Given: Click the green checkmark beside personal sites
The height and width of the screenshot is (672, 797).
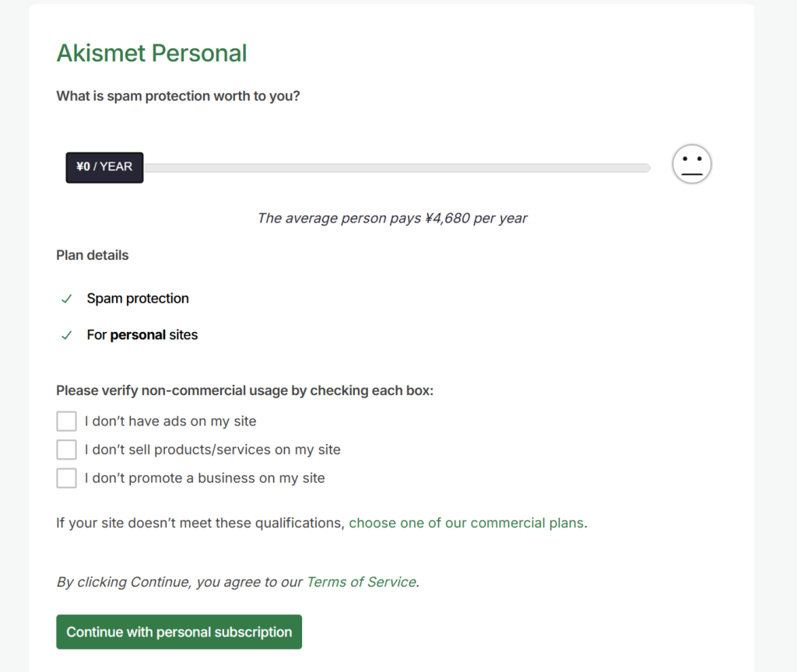Looking at the screenshot, I should (66, 335).
